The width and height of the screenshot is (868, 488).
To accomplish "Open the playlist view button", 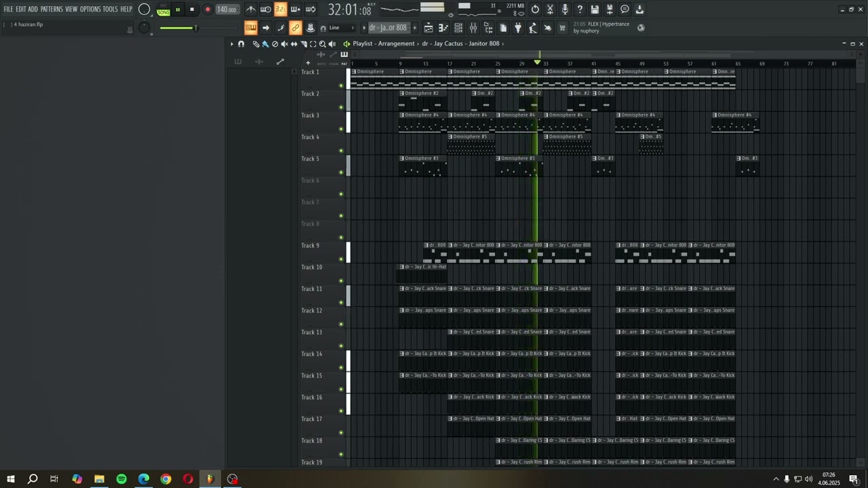I will 429,28.
